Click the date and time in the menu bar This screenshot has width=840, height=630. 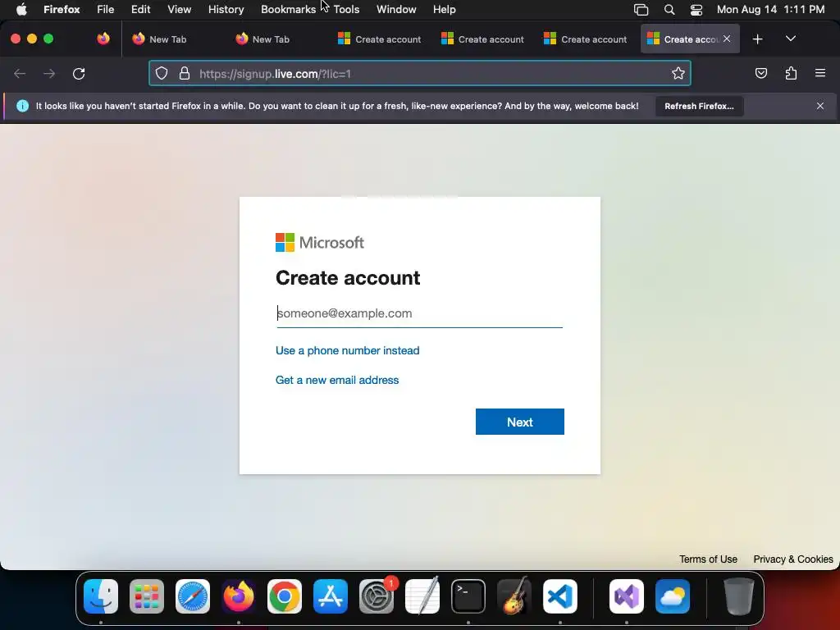click(770, 9)
